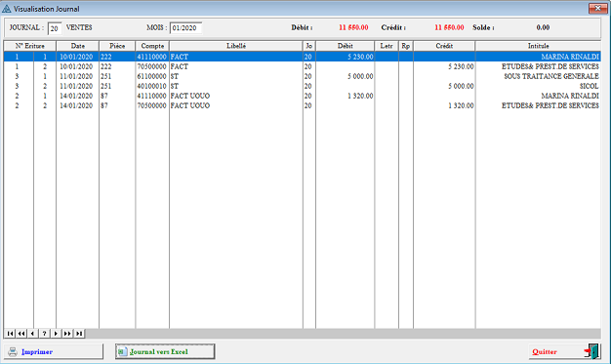Viewport: 611px width, 364px height.
Task: Close the Visualisation Journal window
Action: click(597, 8)
